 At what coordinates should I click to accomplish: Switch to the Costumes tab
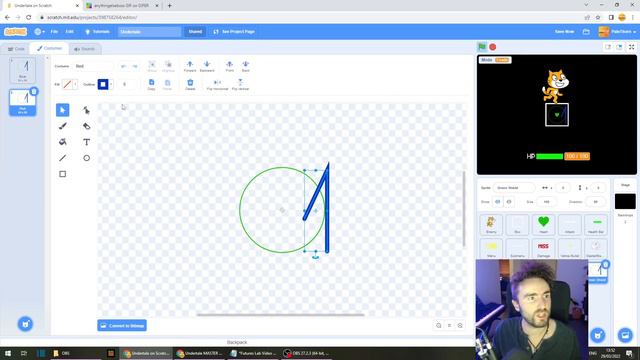coord(49,49)
